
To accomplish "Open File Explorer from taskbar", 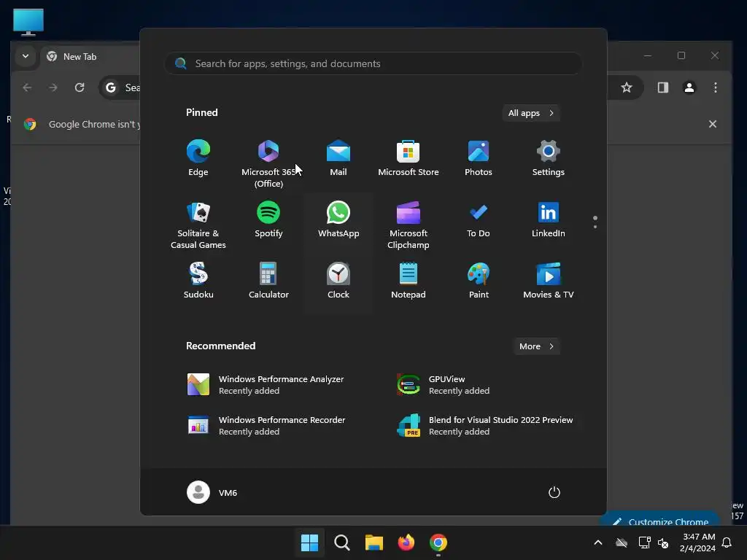I will tap(374, 542).
